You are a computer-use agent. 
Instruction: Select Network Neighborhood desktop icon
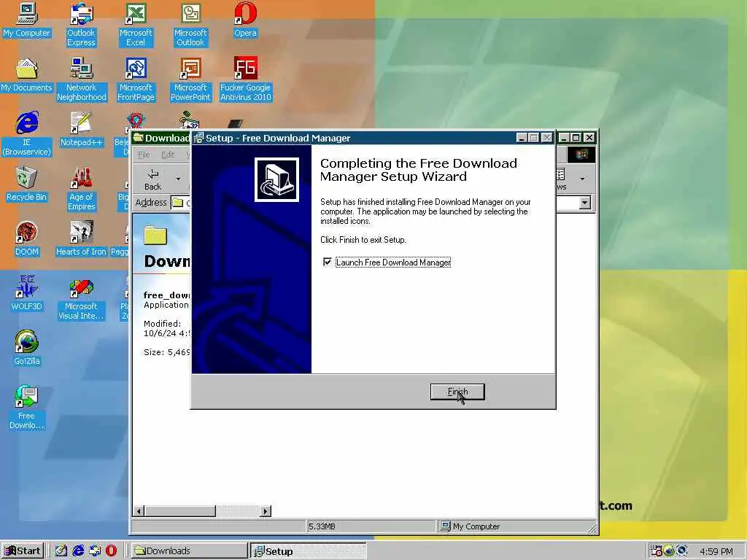pos(82,79)
